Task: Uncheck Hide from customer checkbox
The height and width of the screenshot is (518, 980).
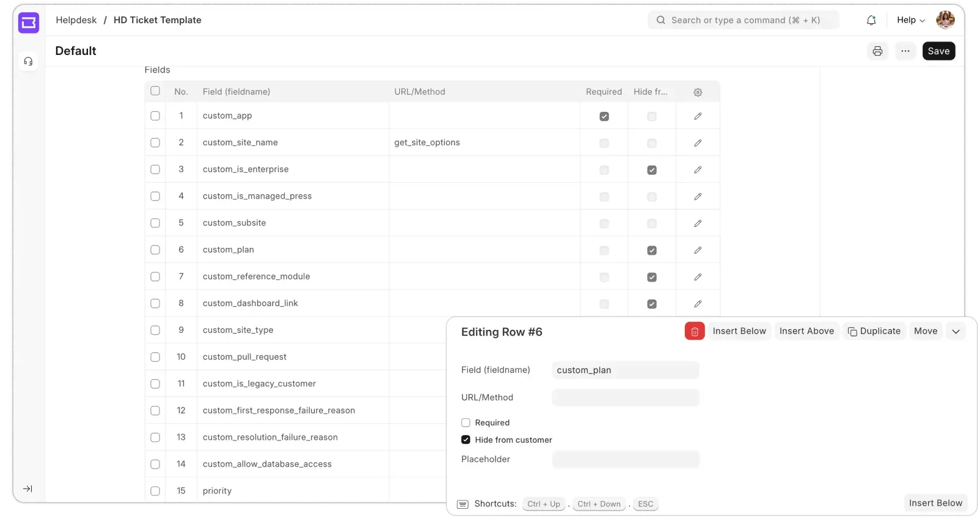Action: click(x=466, y=440)
